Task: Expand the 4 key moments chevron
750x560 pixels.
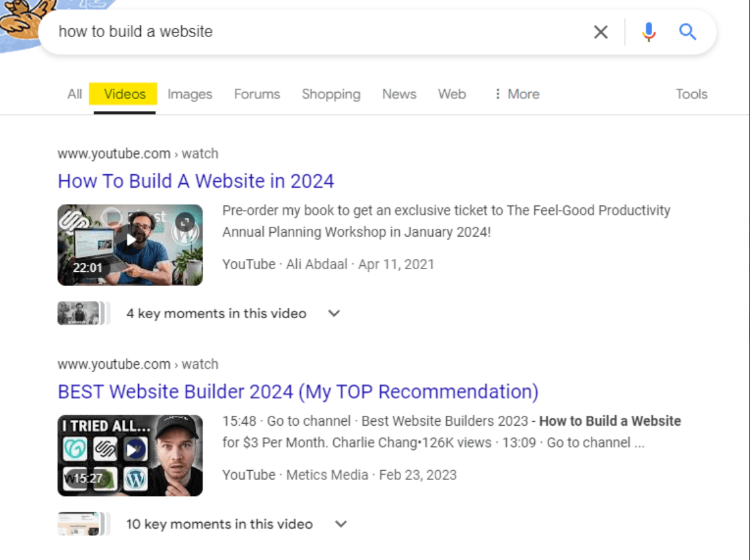Action: click(334, 314)
